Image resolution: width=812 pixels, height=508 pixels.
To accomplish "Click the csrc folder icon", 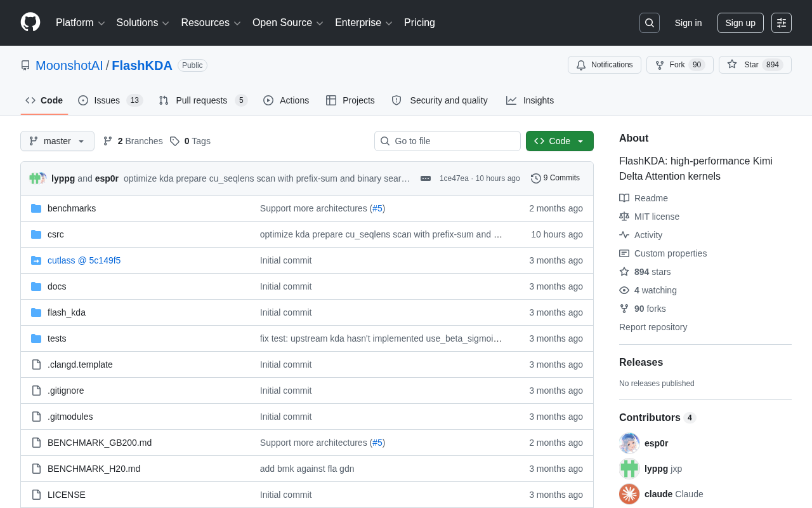I will pos(36,234).
